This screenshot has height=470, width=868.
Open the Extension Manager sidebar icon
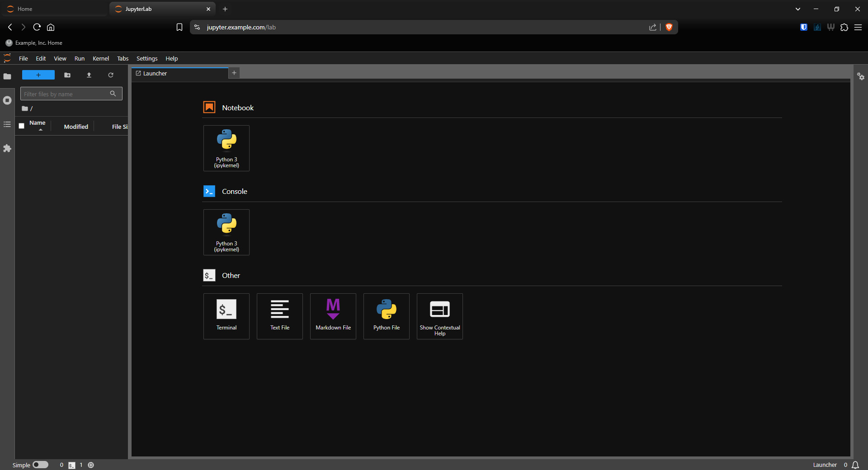(7, 148)
